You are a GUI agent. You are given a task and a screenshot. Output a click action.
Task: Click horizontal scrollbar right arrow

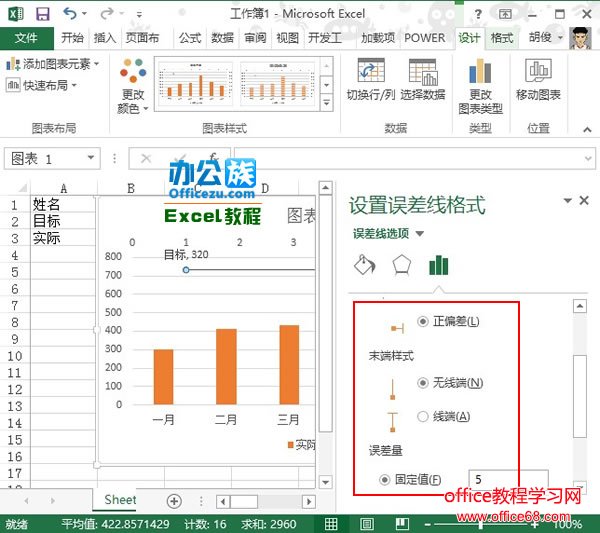point(309,501)
